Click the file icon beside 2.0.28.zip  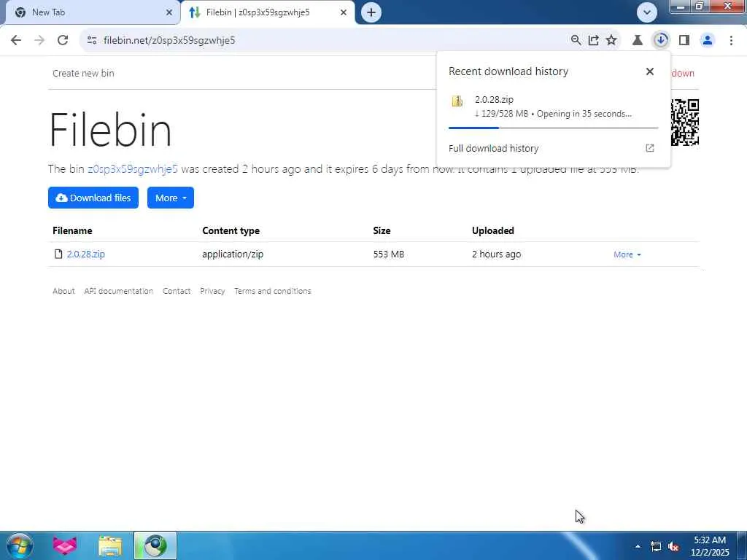58,254
